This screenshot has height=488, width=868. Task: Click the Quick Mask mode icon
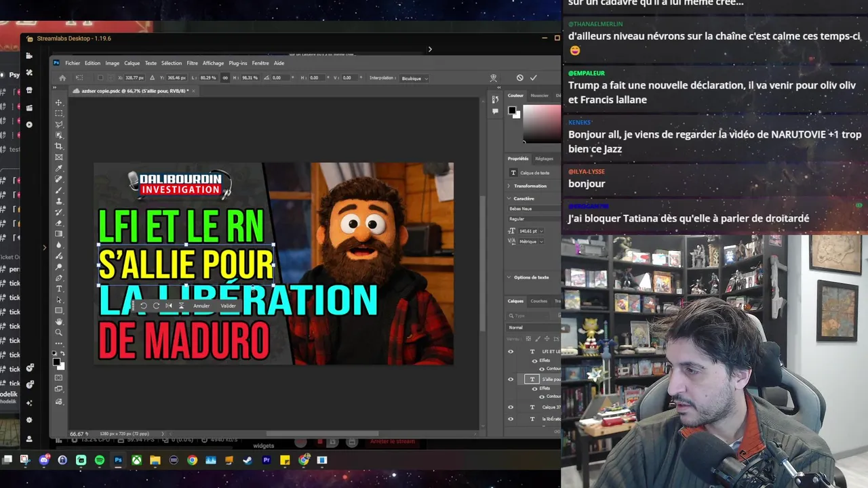tap(59, 378)
